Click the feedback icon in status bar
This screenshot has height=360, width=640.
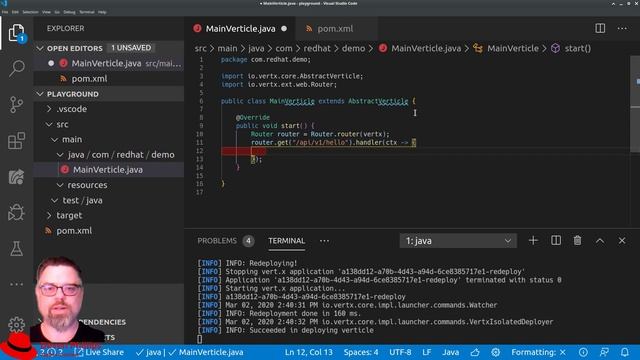[604, 352]
